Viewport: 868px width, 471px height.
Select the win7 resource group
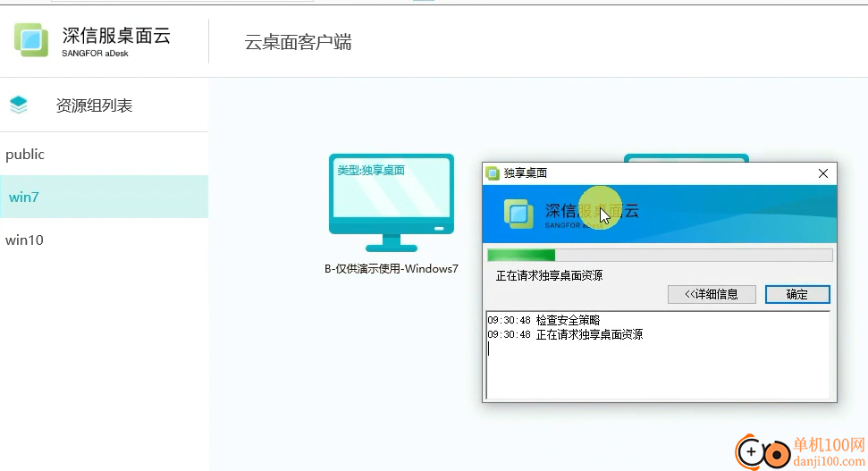(x=104, y=197)
